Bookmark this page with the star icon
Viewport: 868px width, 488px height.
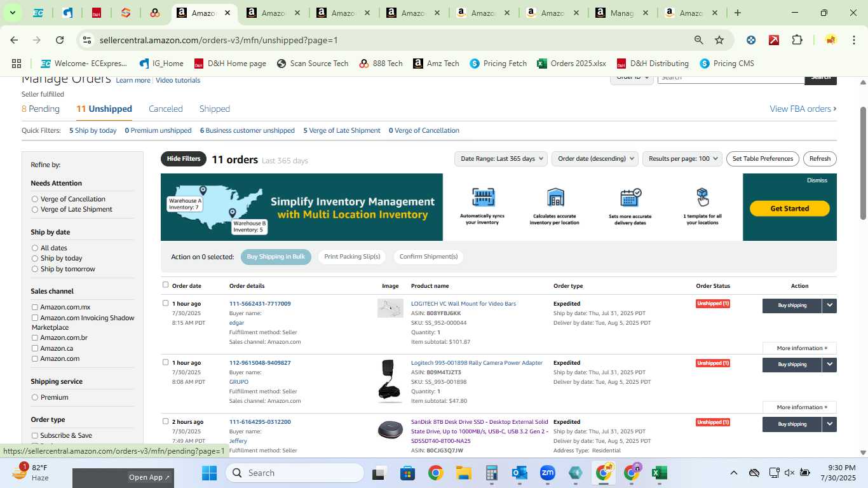(x=719, y=40)
